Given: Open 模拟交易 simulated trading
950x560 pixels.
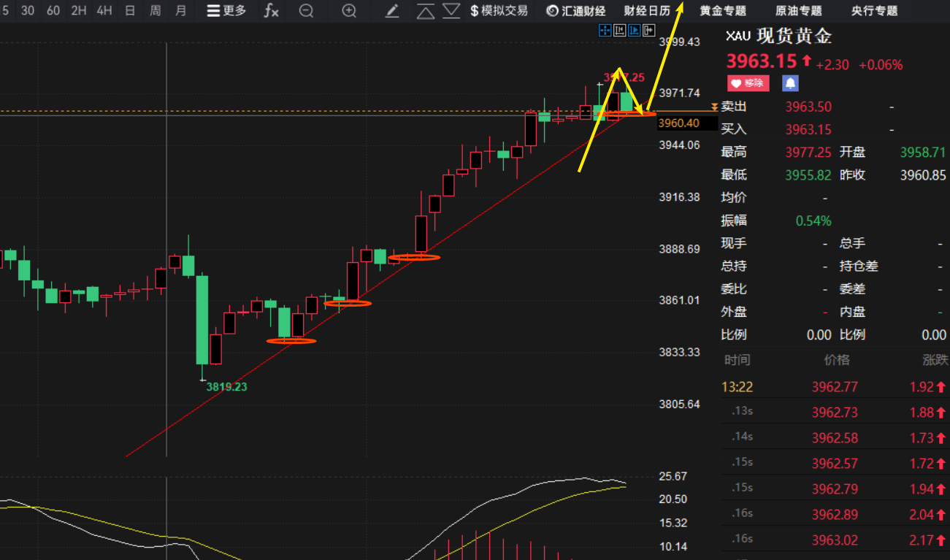Looking at the screenshot, I should [x=499, y=10].
